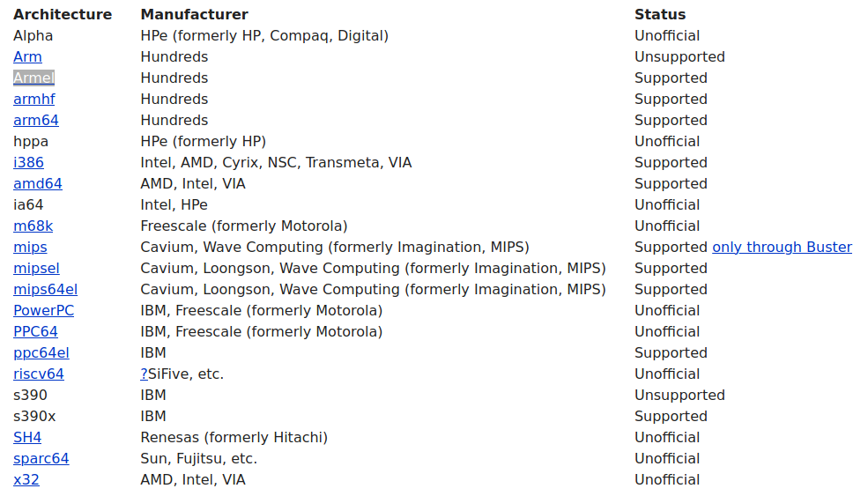Follow the arm64 link

[36, 121]
